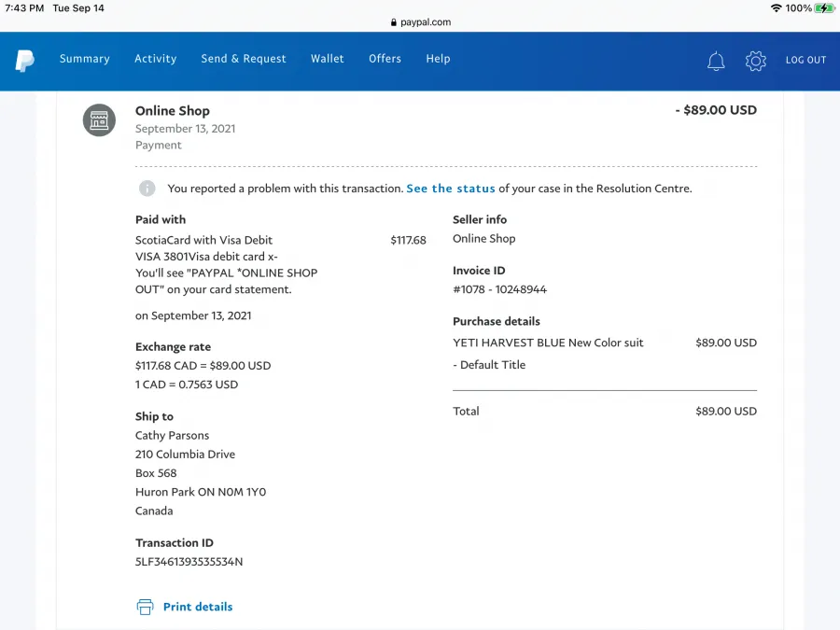
Task: Click the - $89.00 USD header amount
Action: pos(716,110)
